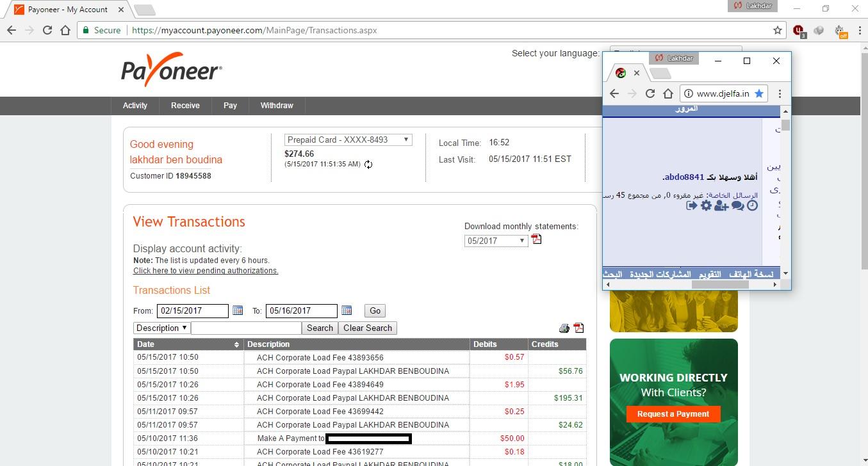Select the Payoneer - My Account tab
868x466 pixels.
click(x=67, y=10)
